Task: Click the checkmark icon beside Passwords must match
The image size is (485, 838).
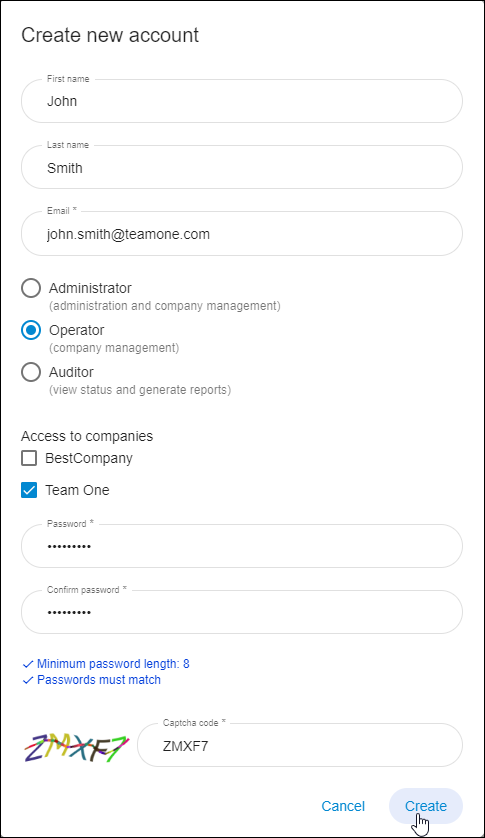Action: (x=28, y=680)
